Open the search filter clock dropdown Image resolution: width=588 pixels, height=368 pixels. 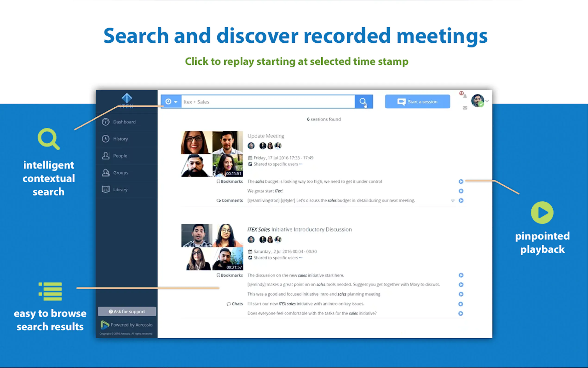tap(171, 102)
